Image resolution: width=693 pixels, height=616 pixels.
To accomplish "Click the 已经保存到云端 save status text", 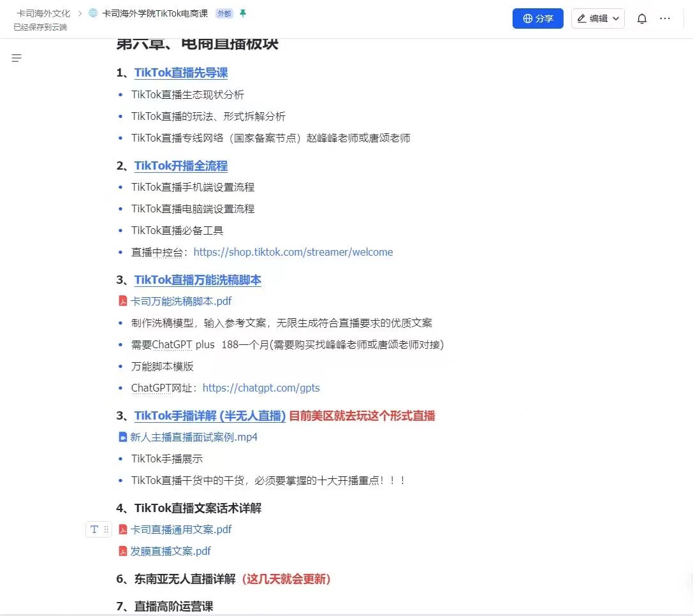I will pos(40,27).
